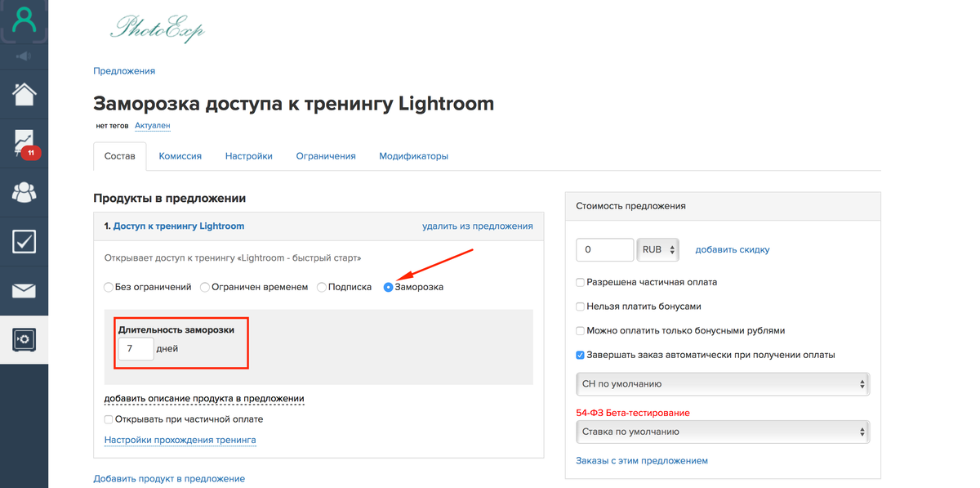Click the 'Актуален' status link

click(153, 126)
